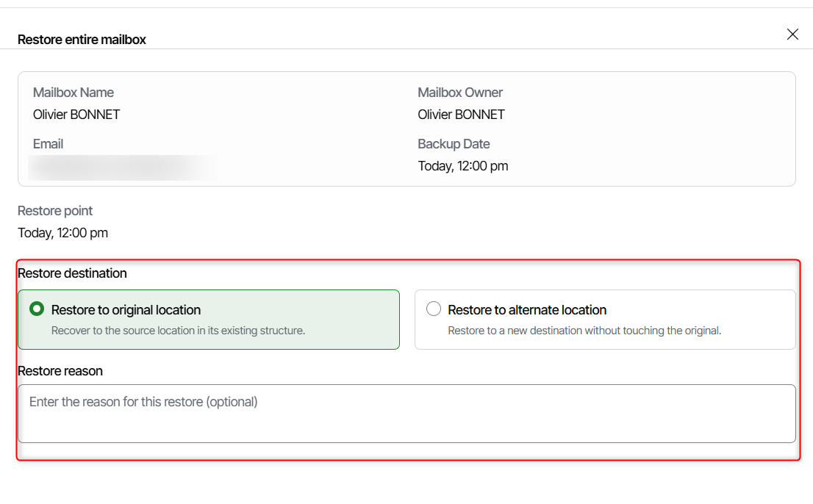Click the 'Mailbox Owner' label

[460, 92]
